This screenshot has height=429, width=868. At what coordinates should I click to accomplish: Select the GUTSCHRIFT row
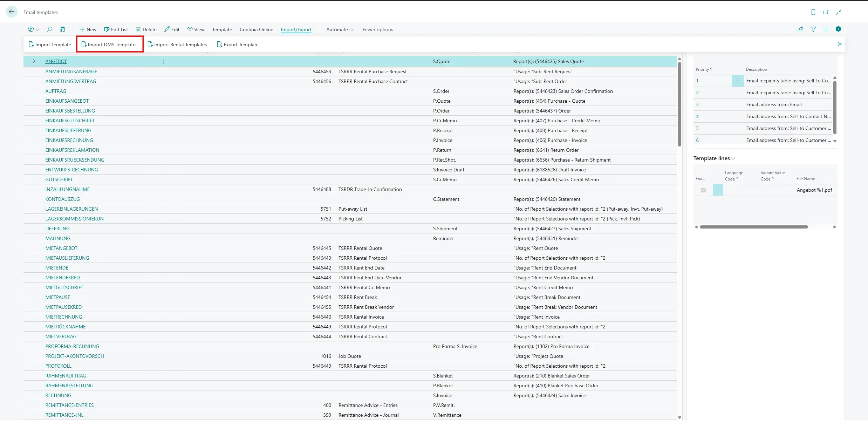[x=350, y=179]
